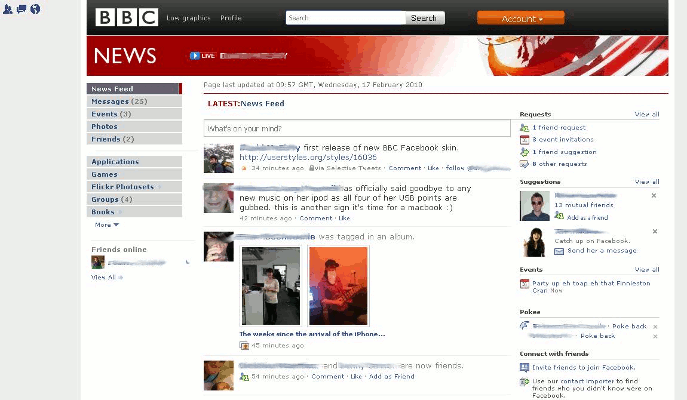Open The weeks since the arrival album title

312,334
